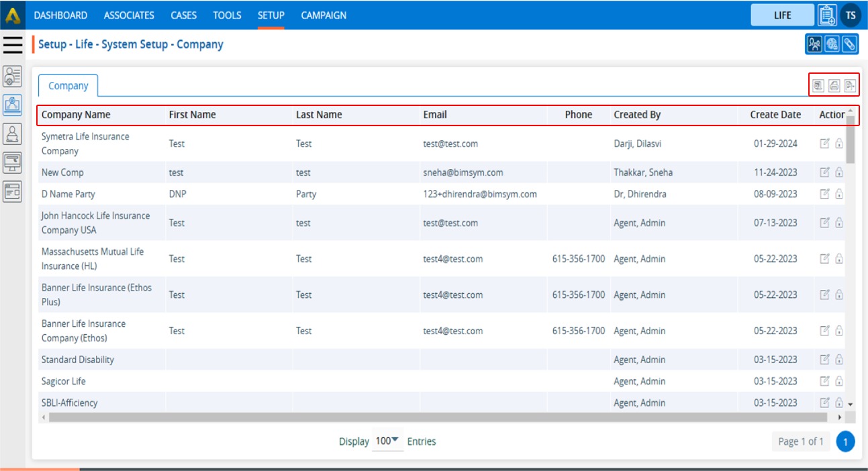The height and width of the screenshot is (471, 868).
Task: Toggle the lock for the Sagicor Life row
Action: click(839, 381)
